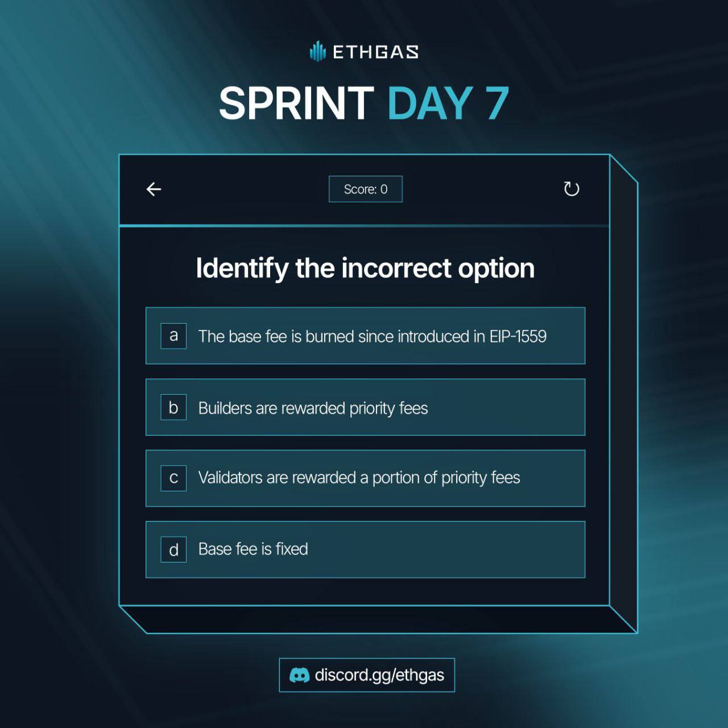This screenshot has height=728, width=728.
Task: Choose "Validators are rewarded a portion" answer
Action: (x=365, y=478)
